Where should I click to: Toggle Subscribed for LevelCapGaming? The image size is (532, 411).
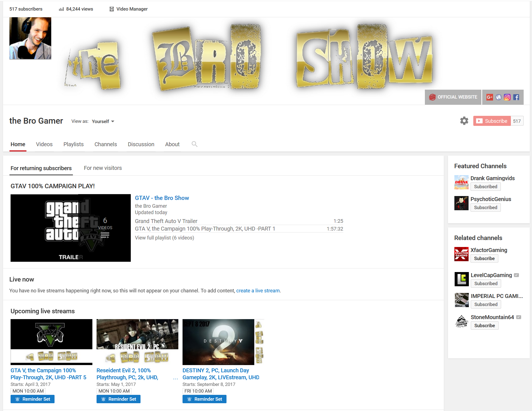(486, 283)
